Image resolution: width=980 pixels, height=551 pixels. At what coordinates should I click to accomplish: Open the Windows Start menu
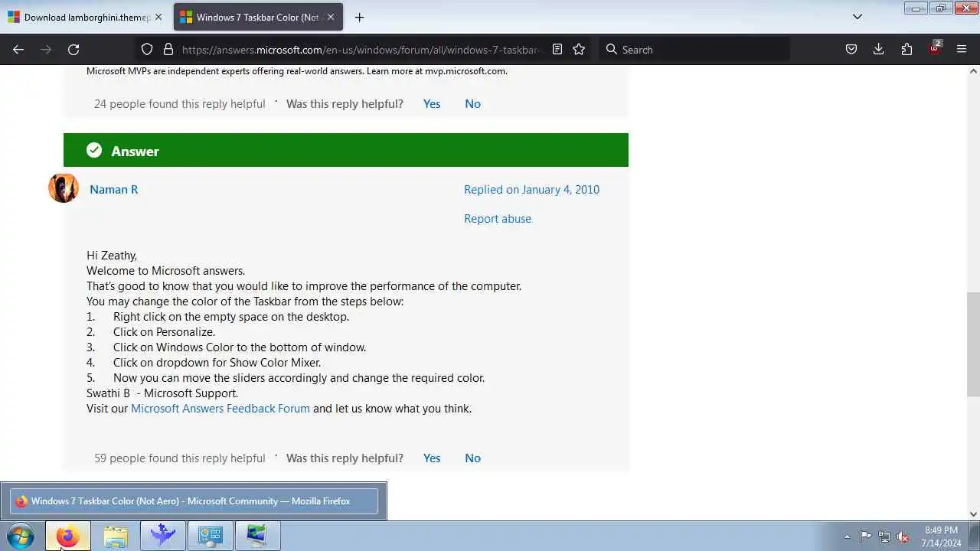point(20,536)
